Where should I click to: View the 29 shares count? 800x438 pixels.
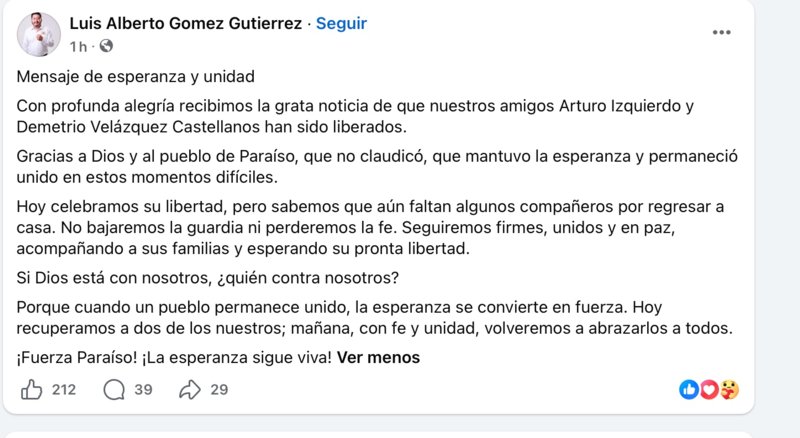click(x=219, y=390)
